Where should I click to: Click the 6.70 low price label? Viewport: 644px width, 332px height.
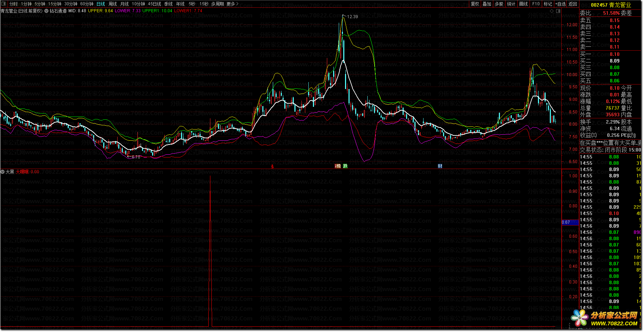(x=136, y=157)
